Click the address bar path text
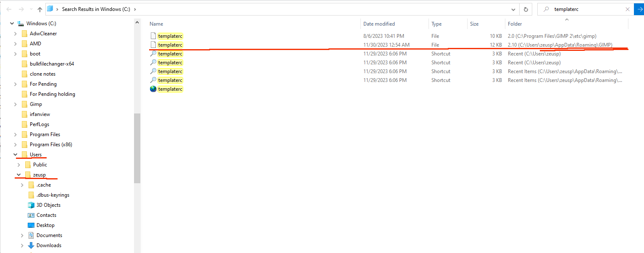644x253 pixels. pyautogui.click(x=96, y=9)
